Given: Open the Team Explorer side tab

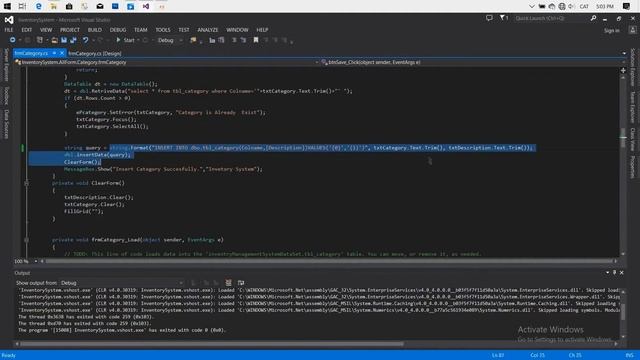Looking at the screenshot, I should click(633, 107).
